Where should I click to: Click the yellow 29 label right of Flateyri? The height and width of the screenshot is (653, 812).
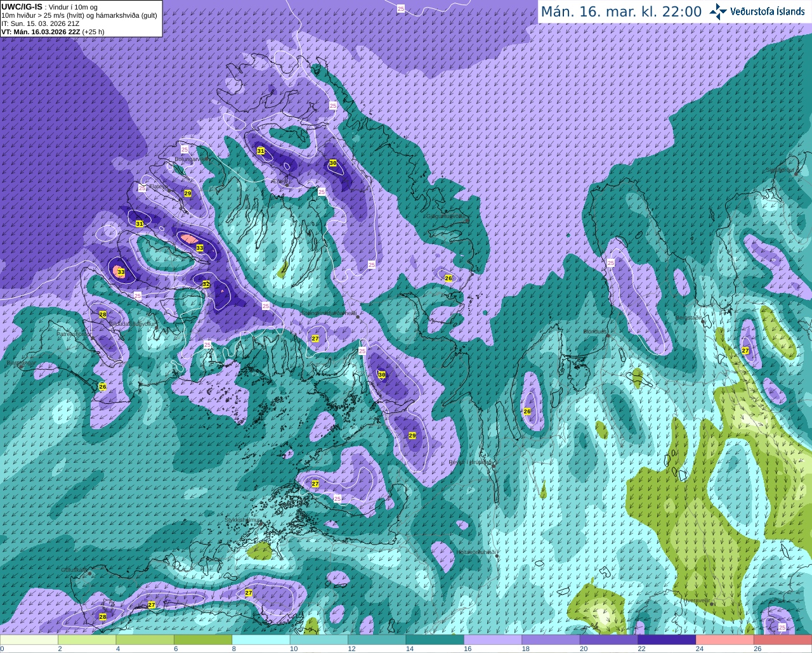188,193
